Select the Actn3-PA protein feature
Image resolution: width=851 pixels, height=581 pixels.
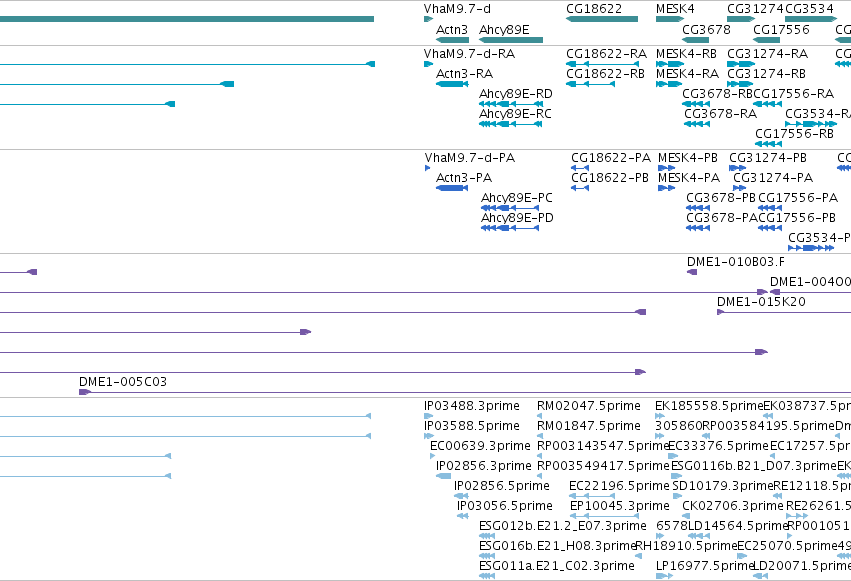(452, 188)
